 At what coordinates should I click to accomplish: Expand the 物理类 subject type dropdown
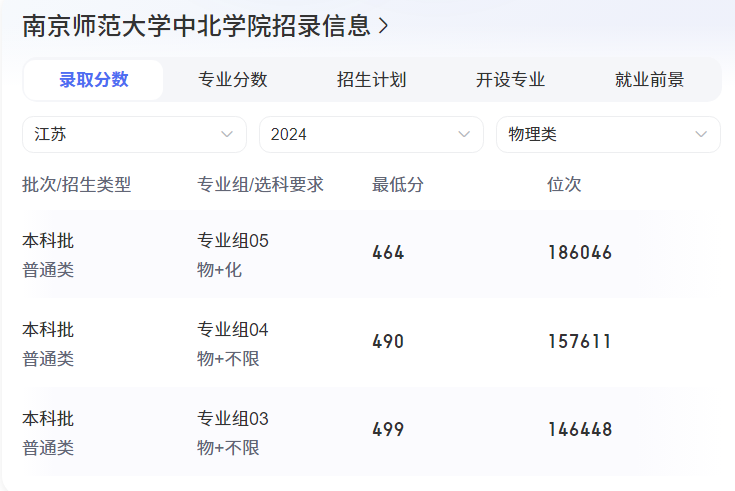click(608, 135)
